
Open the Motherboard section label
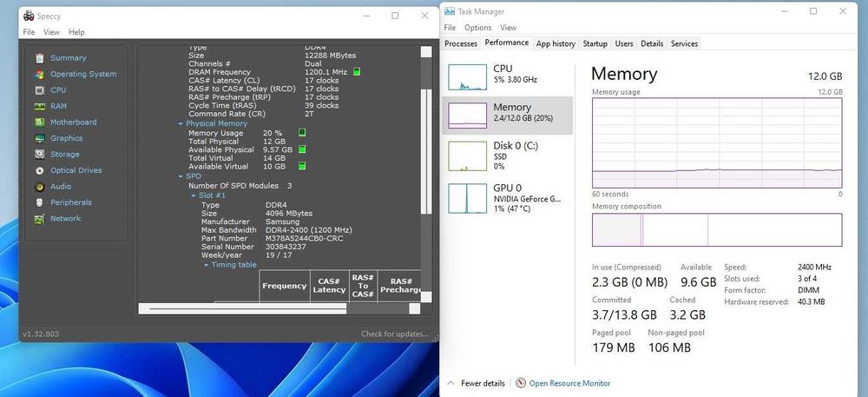(x=74, y=122)
